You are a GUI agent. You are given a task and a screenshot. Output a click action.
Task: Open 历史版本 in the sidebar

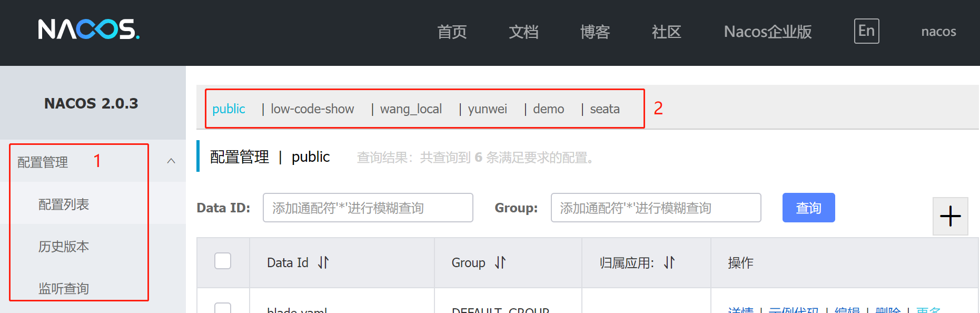[64, 247]
